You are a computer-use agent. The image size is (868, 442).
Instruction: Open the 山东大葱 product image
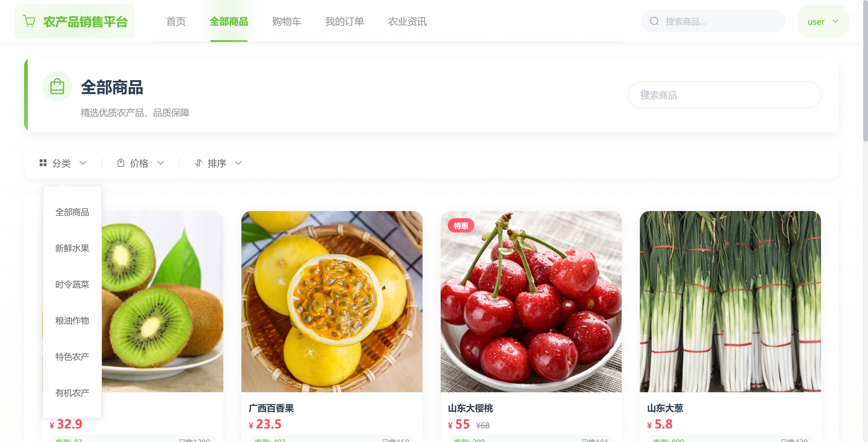click(730, 302)
